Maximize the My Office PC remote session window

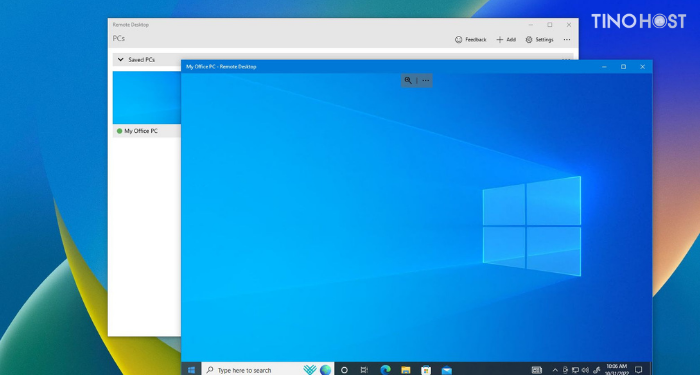623,67
